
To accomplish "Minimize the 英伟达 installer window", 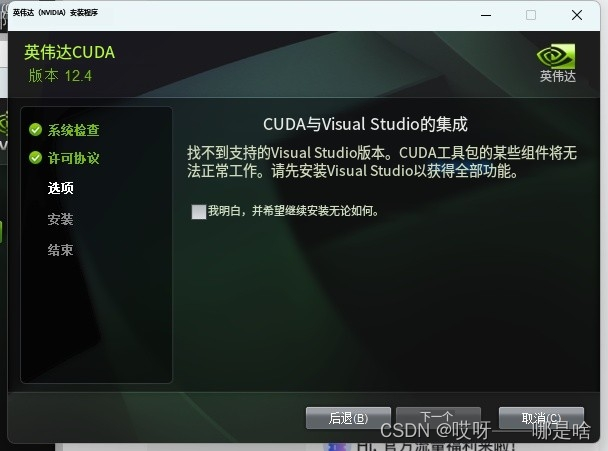I will pos(486,15).
